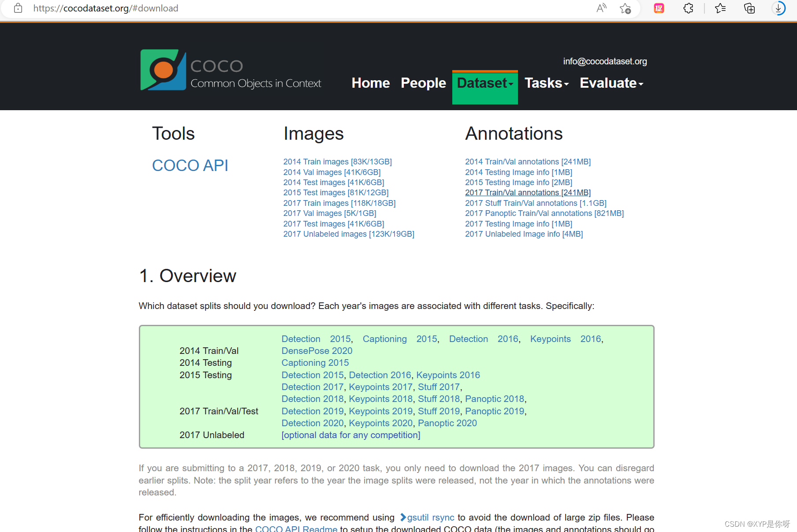Download 2017 Train/Val annotations

point(527,192)
